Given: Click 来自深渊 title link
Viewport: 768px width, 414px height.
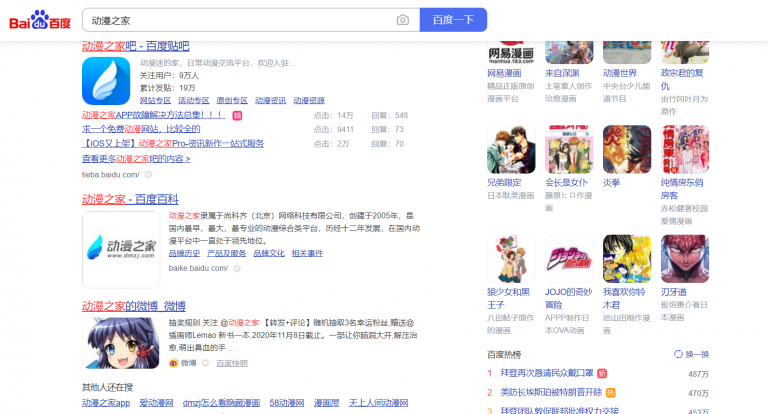Looking at the screenshot, I should point(562,73).
